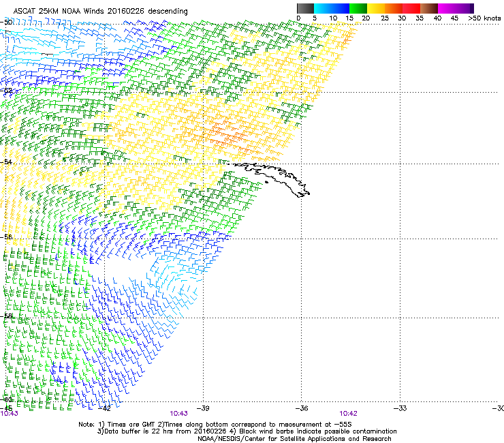Click the '-56' latitude axis label
This screenshot has height=443, width=504.
[x=6, y=236]
